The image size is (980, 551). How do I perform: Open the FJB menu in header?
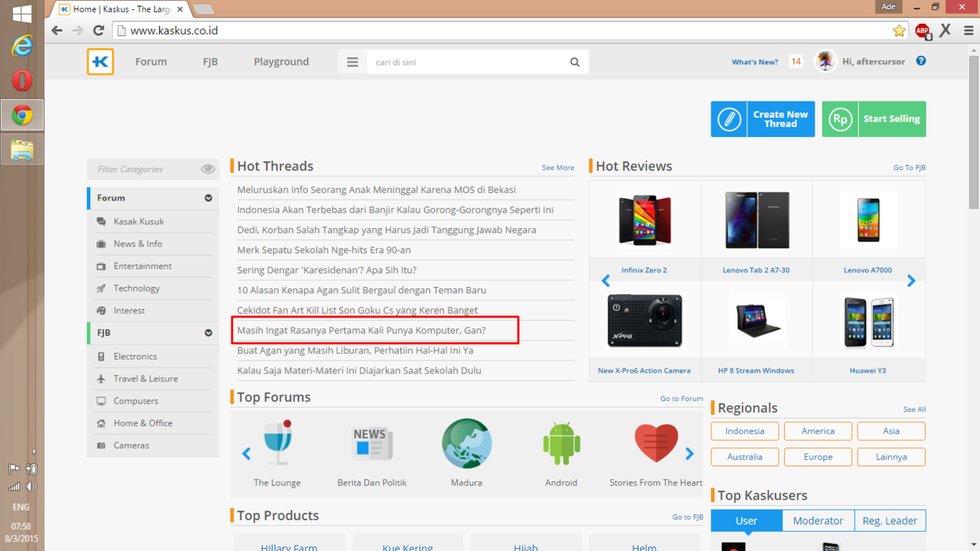point(211,62)
